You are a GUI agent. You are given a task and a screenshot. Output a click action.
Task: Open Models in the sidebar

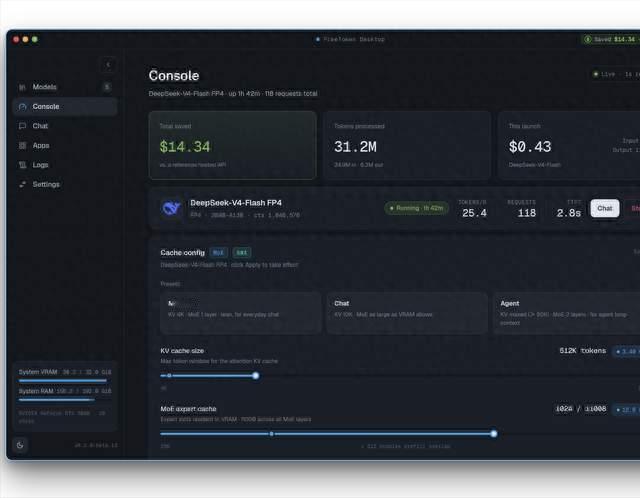[65, 87]
